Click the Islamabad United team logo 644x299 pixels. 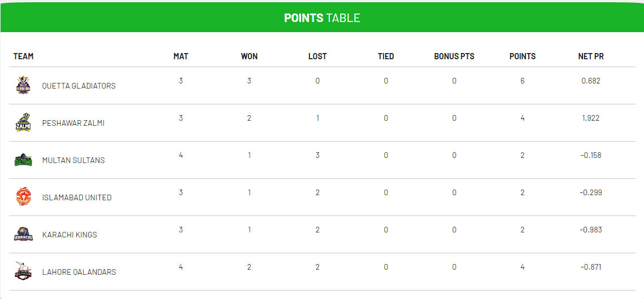(x=23, y=197)
